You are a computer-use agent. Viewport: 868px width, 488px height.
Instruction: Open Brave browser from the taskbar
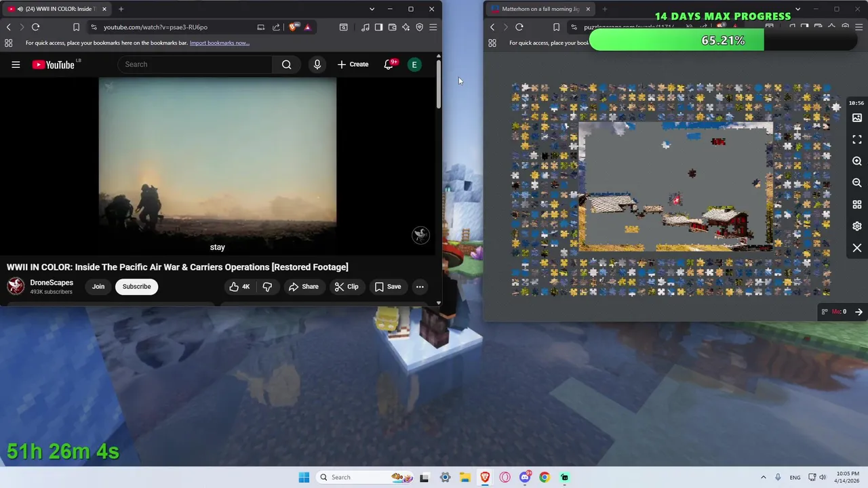coord(485,477)
